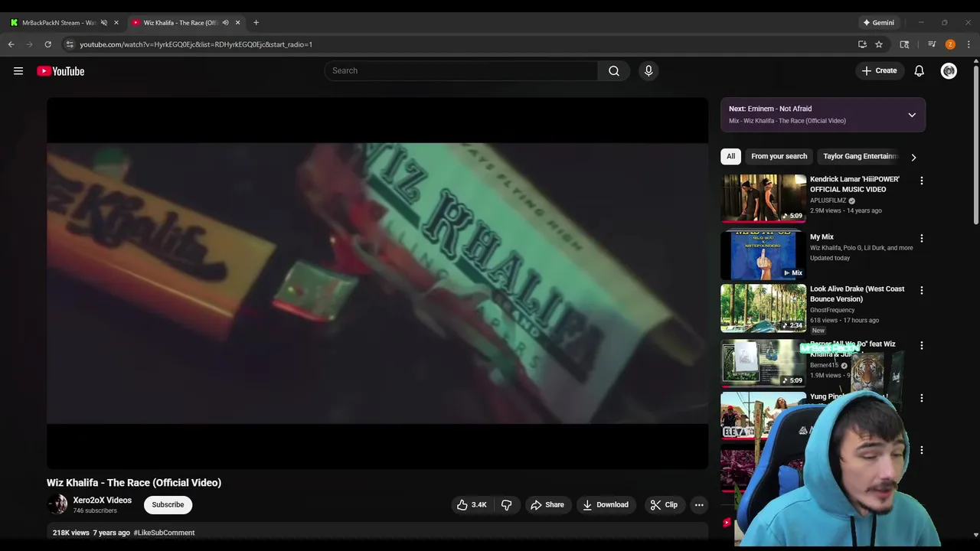Click the #LikeSubComment hashtag
Viewport: 980px width, 551px height.
click(x=164, y=533)
